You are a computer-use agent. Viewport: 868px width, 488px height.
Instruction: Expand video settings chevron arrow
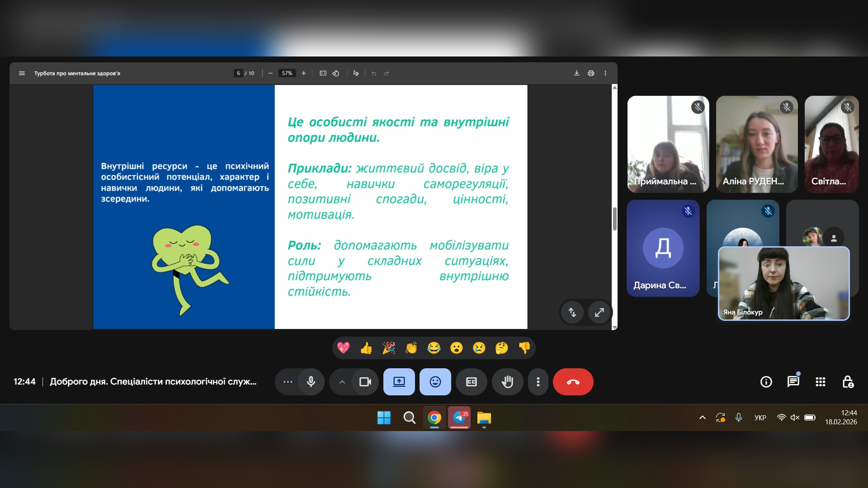(x=342, y=382)
